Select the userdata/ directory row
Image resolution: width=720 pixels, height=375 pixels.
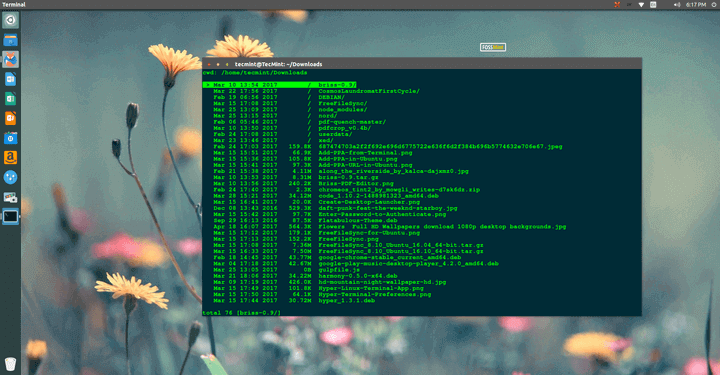[282, 134]
